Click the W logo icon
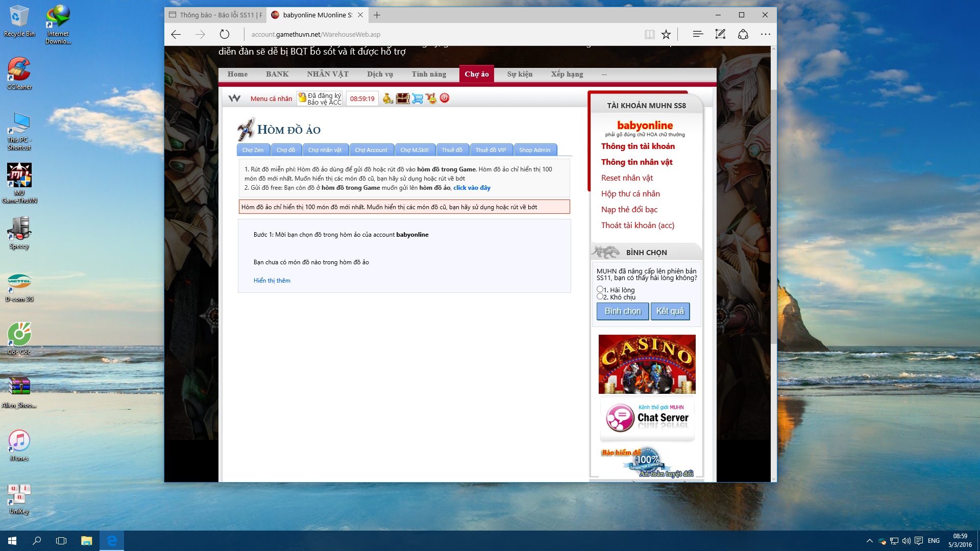This screenshot has width=980, height=551. 234,98
